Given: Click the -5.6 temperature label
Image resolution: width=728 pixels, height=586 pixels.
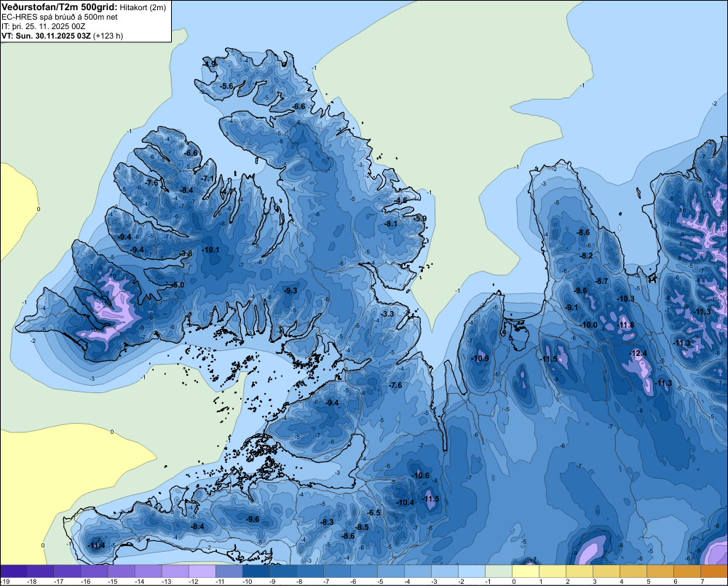Looking at the screenshot, I should (x=226, y=86).
